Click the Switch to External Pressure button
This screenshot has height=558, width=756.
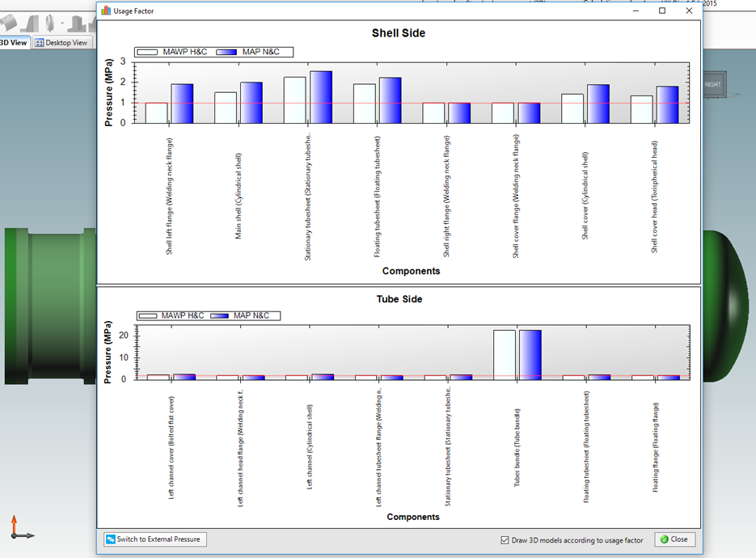pyautogui.click(x=155, y=539)
